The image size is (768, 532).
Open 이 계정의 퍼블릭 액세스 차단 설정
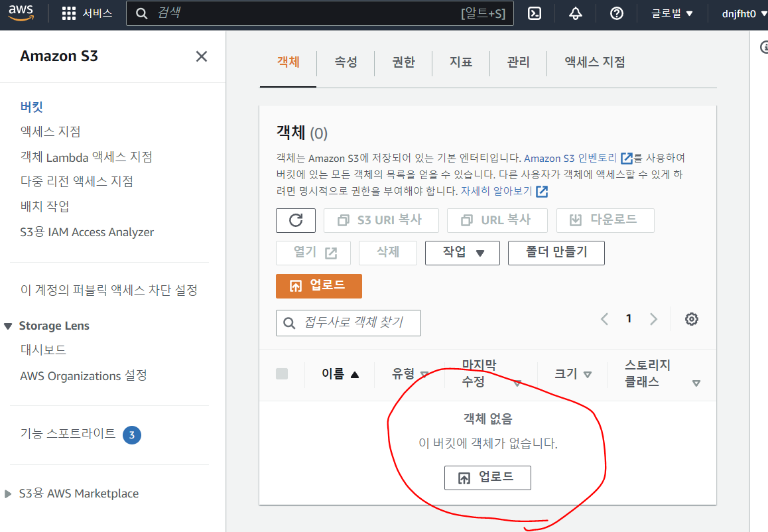point(109,290)
